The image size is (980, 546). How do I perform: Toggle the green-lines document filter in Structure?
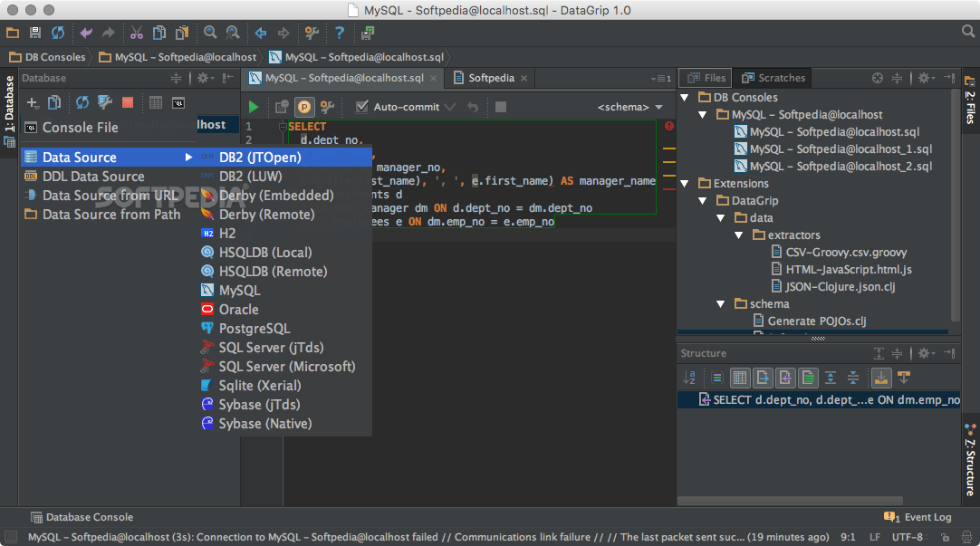[808, 378]
